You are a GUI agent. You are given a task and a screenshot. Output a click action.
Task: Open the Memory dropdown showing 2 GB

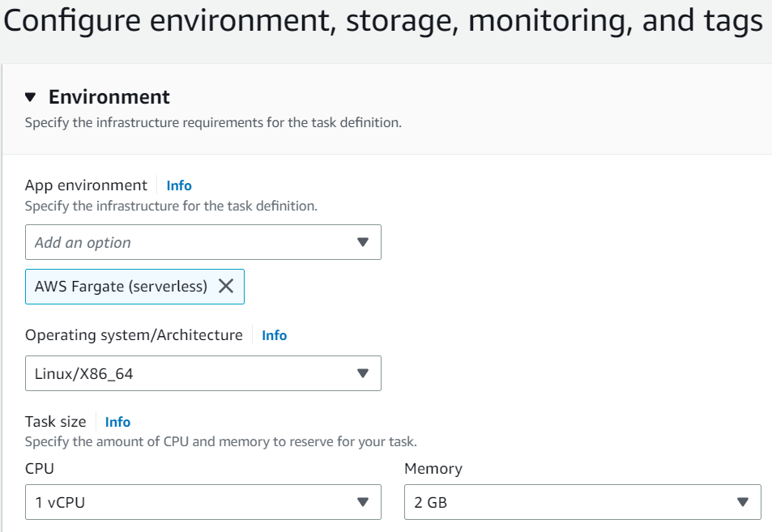pos(582,502)
